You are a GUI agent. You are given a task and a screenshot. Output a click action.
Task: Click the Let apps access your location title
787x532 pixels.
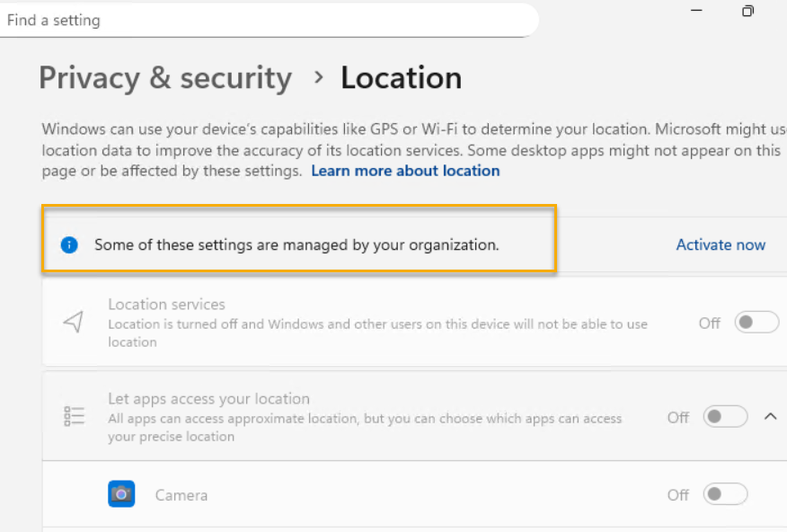pyautogui.click(x=208, y=399)
